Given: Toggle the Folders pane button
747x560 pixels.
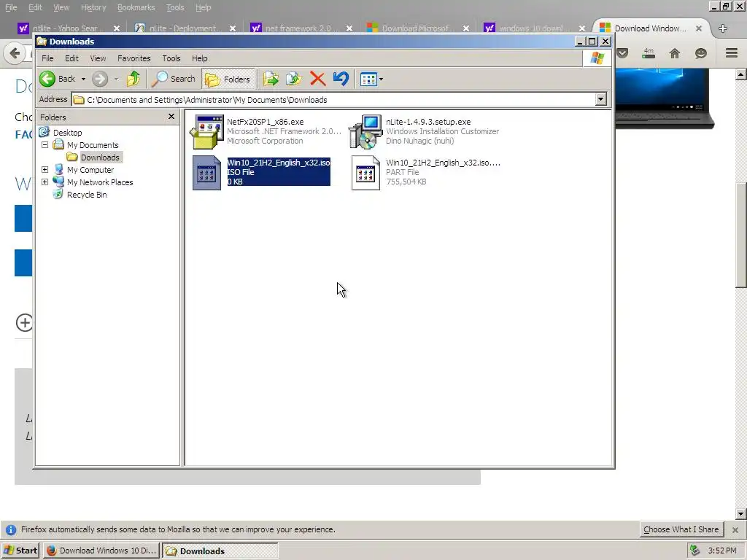Looking at the screenshot, I should pos(228,79).
